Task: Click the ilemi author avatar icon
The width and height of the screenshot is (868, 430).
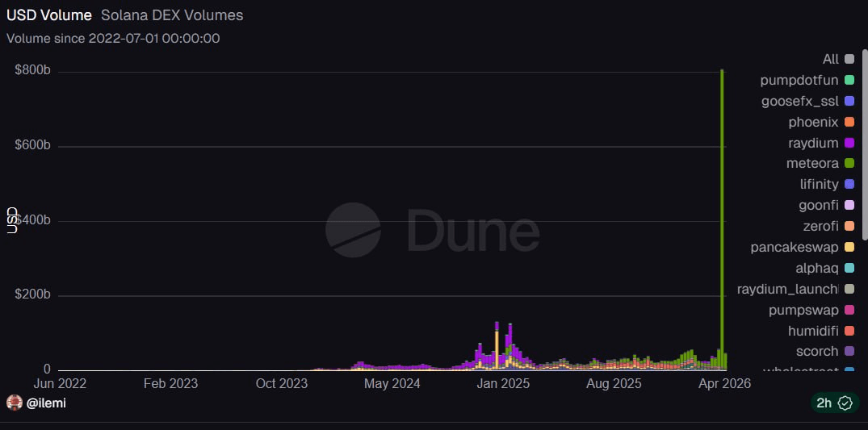Action: click(14, 403)
